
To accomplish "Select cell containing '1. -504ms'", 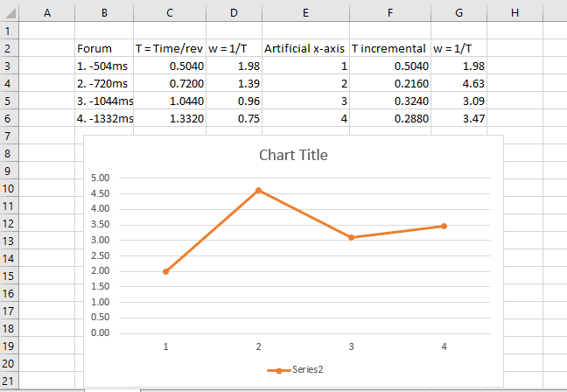I will click(103, 66).
